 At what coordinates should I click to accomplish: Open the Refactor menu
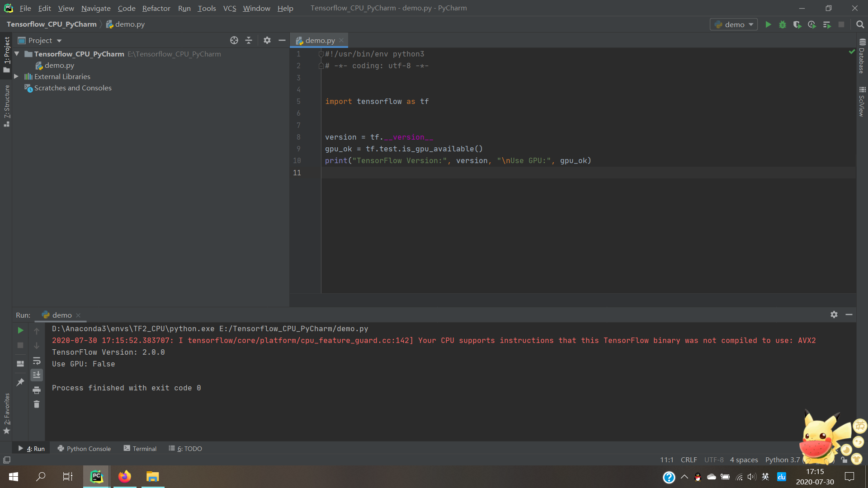(x=156, y=8)
